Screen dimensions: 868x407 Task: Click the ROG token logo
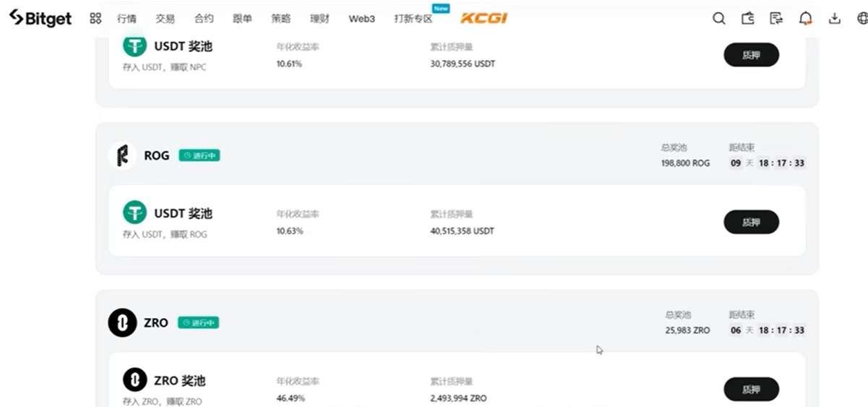(x=122, y=155)
